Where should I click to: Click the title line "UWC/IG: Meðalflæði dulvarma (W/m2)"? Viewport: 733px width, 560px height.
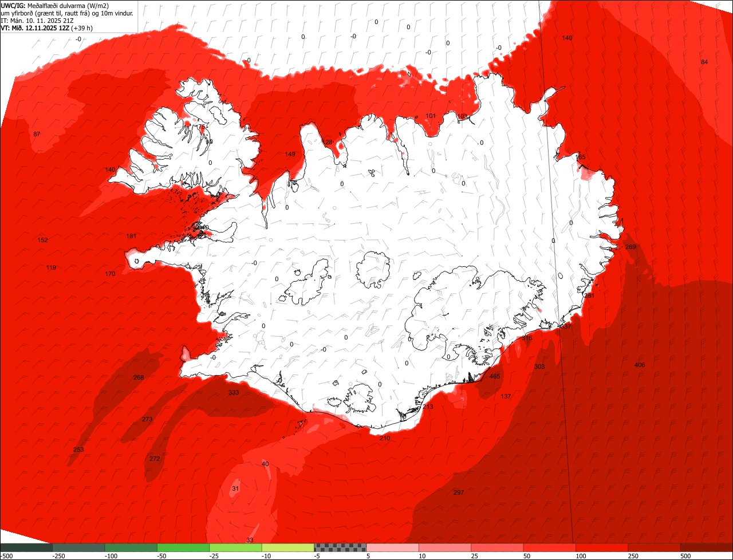(55, 5)
